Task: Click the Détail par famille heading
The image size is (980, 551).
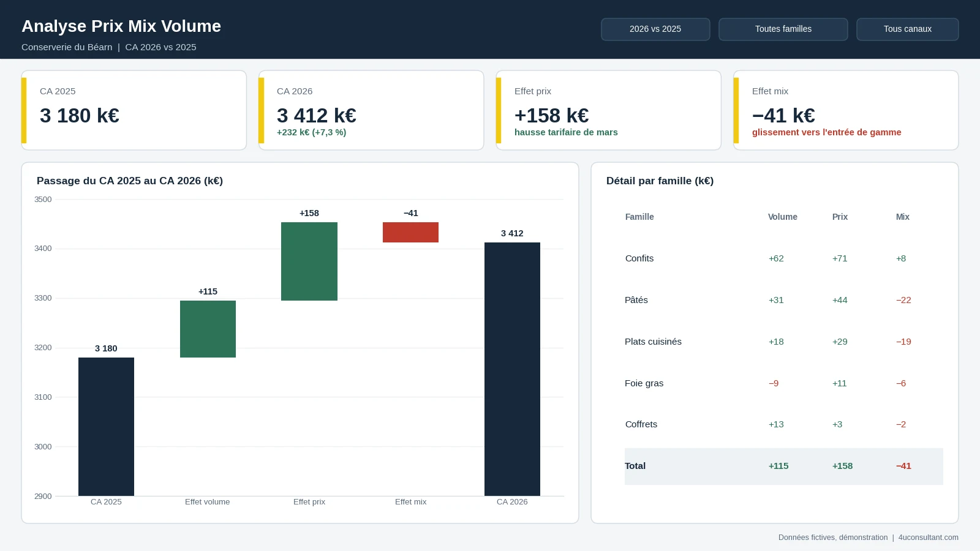Action: click(660, 181)
